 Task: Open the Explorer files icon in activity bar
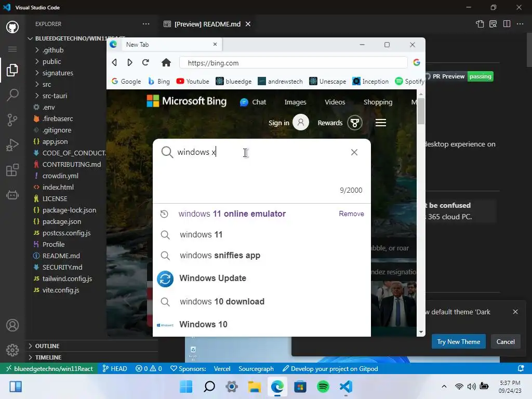[12, 70]
